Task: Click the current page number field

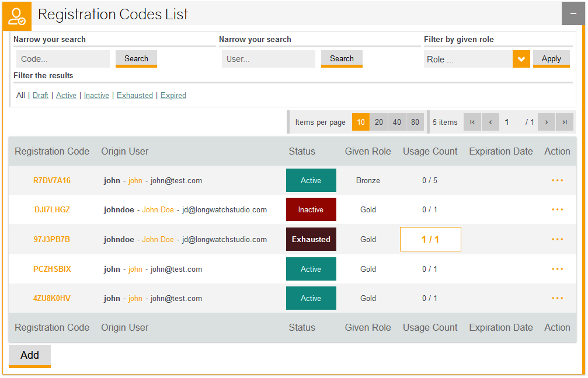Action: coord(507,122)
